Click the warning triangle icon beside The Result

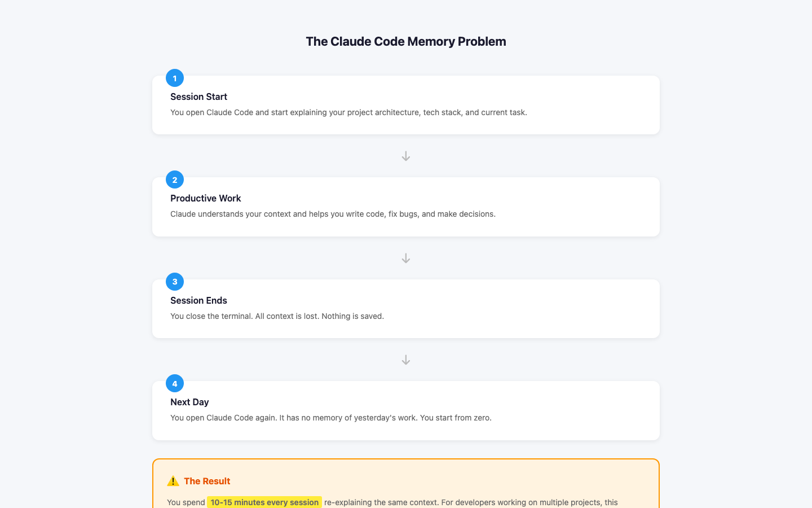[x=173, y=481]
